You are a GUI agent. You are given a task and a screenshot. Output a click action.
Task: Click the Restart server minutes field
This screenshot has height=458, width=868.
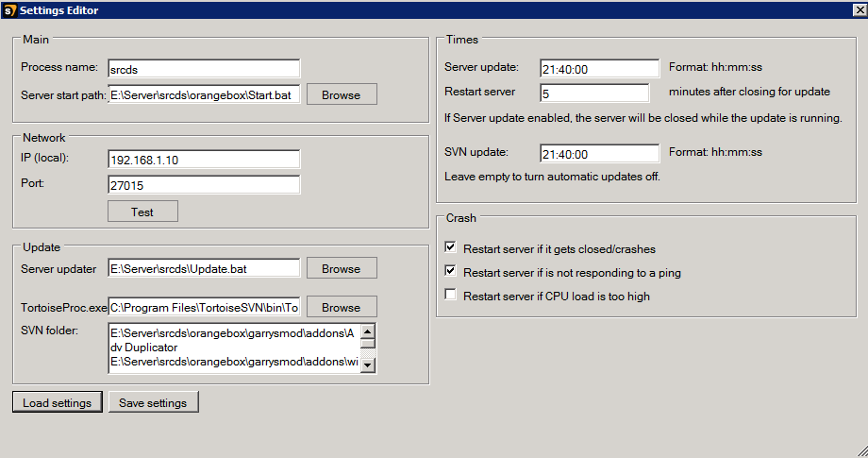[594, 93]
